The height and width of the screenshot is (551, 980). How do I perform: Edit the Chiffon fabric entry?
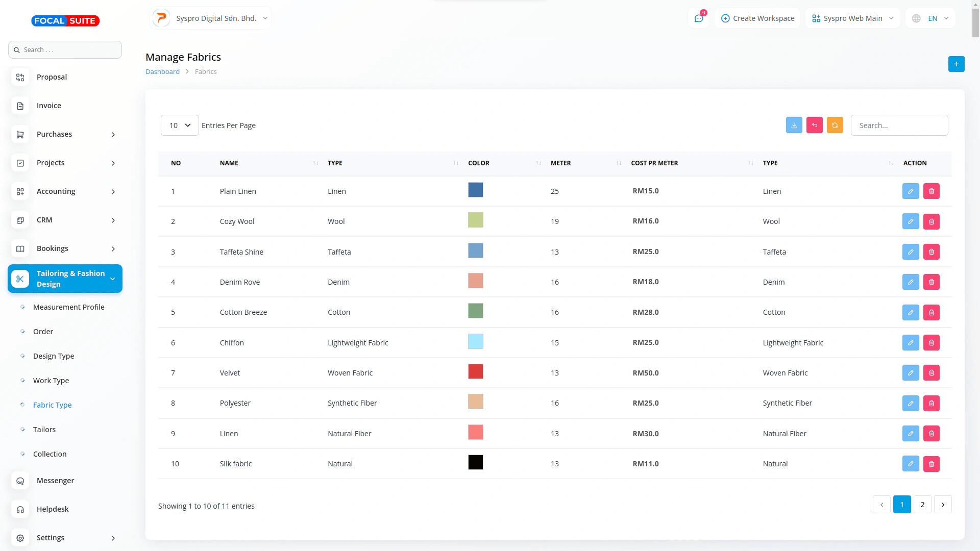[x=910, y=343]
